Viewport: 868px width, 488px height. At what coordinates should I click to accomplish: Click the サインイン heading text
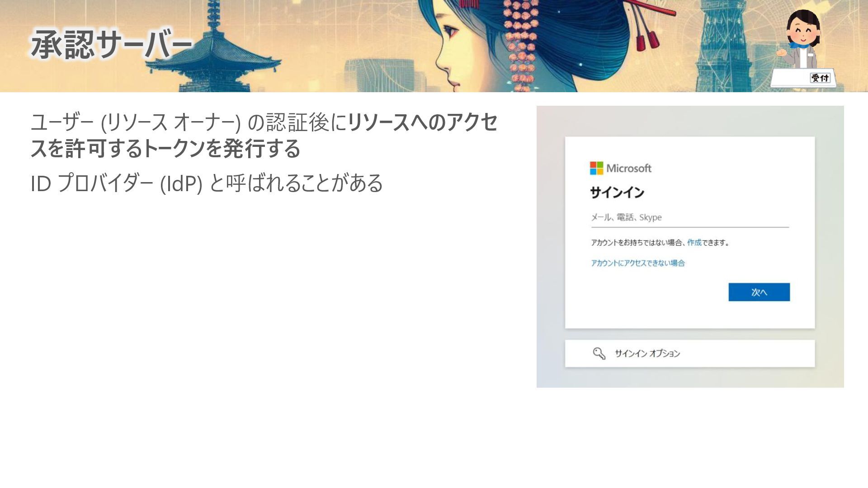(617, 193)
